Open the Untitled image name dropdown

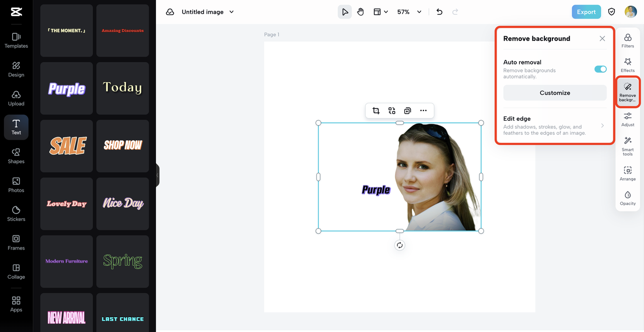point(208,12)
